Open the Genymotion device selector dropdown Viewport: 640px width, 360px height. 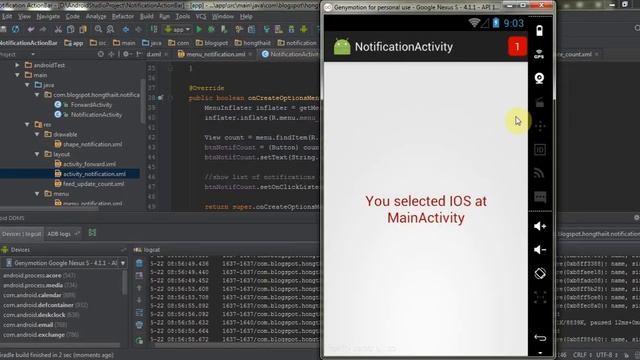64,263
